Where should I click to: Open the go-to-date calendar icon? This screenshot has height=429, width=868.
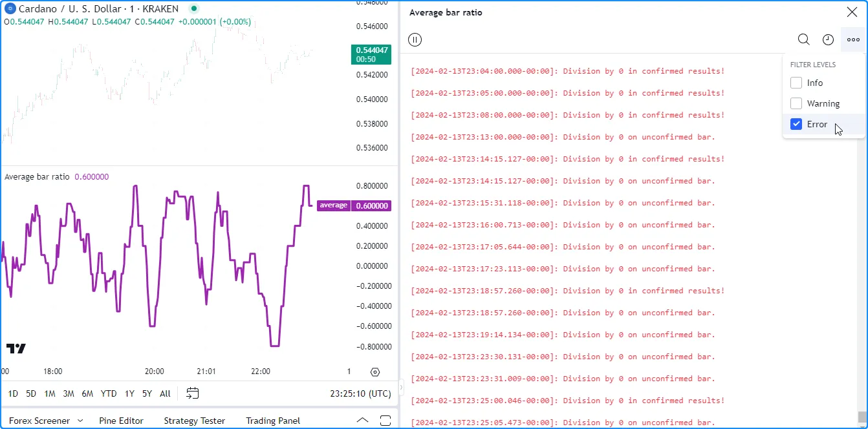192,393
